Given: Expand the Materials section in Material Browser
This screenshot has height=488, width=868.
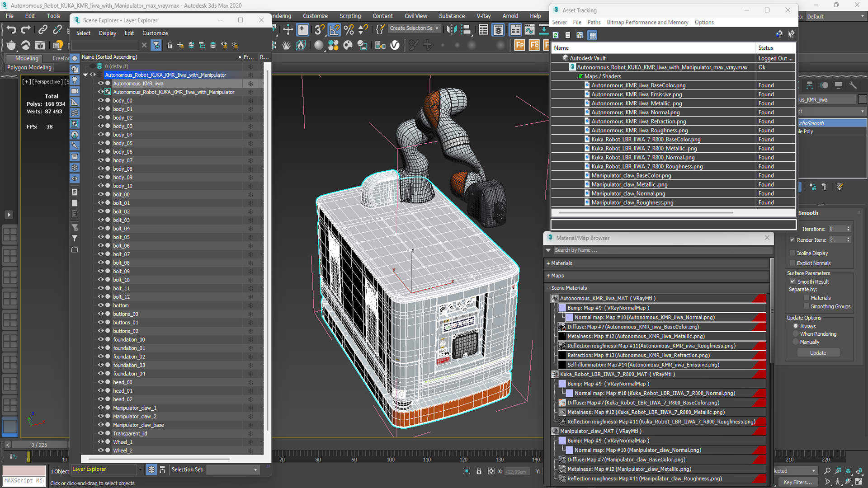Looking at the screenshot, I should 548,263.
